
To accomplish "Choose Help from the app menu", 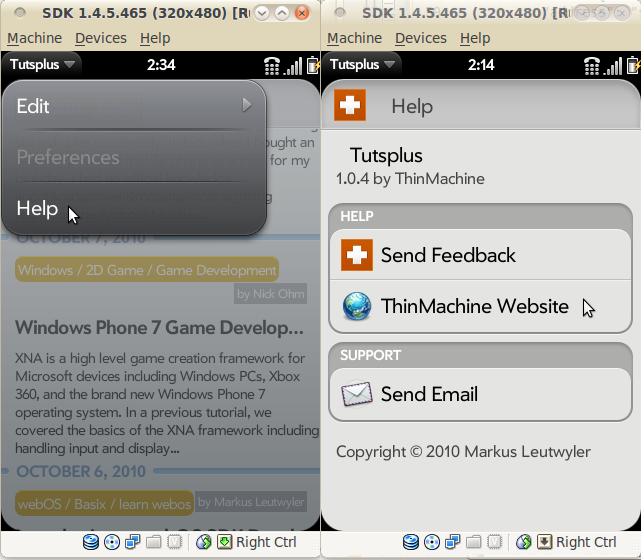I will [x=134, y=208].
